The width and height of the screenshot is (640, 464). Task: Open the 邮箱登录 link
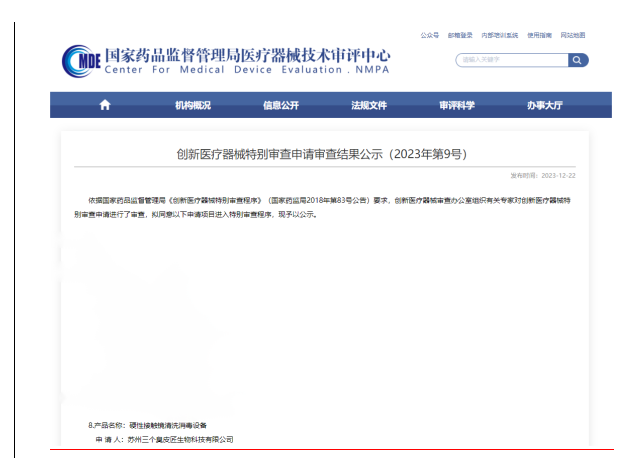pos(460,35)
